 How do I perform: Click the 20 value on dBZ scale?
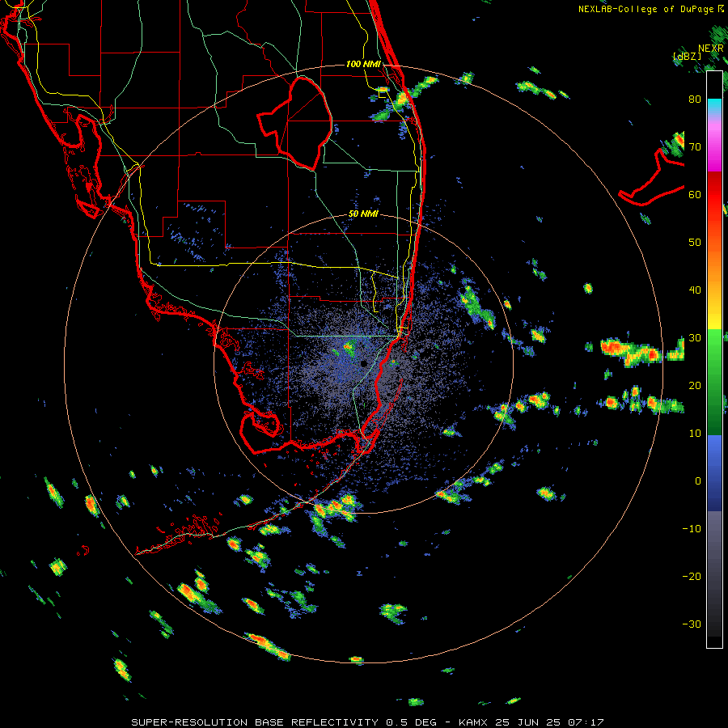click(x=695, y=386)
